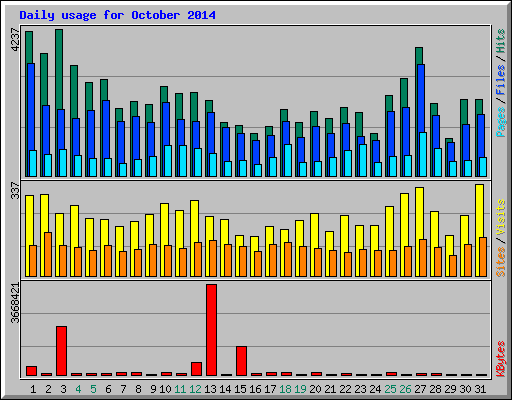Click the Files legend label
The width and height of the screenshot is (512, 400).
coord(500,80)
